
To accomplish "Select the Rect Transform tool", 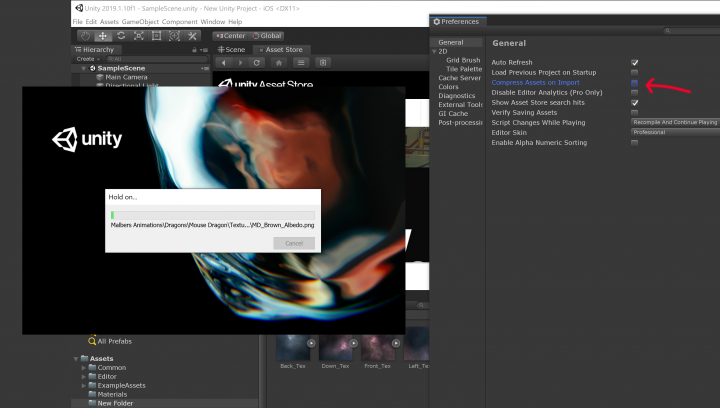I will click(x=157, y=36).
